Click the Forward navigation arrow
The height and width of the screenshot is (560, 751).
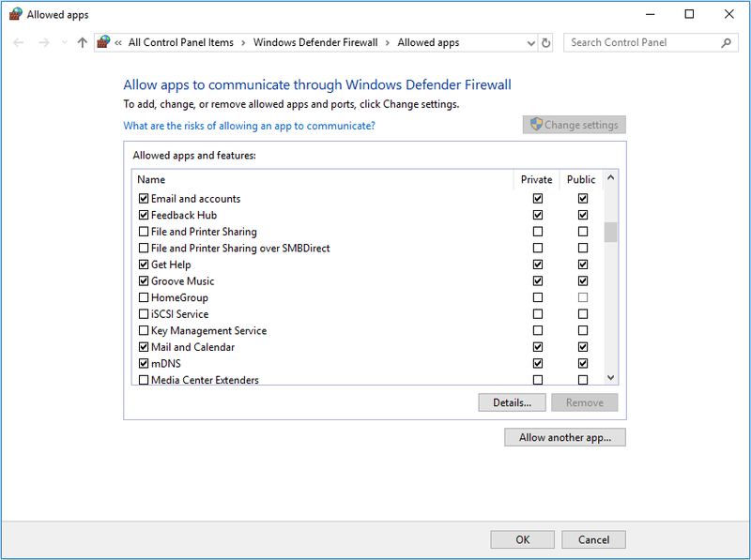click(x=44, y=42)
